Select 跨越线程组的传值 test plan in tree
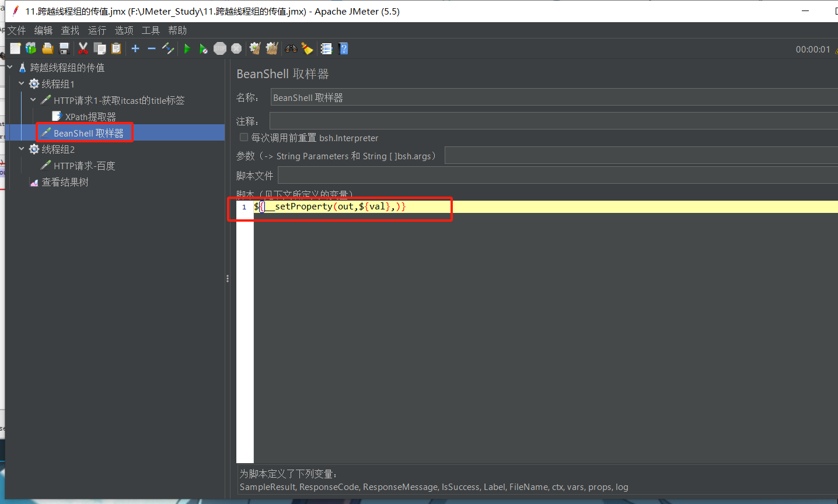Viewport: 838px width, 504px height. click(67, 68)
